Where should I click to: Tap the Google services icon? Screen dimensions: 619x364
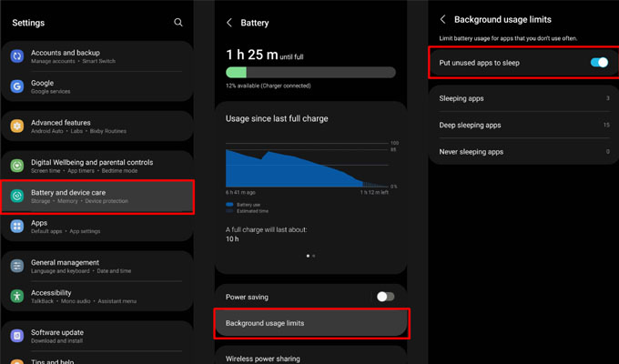point(17,86)
